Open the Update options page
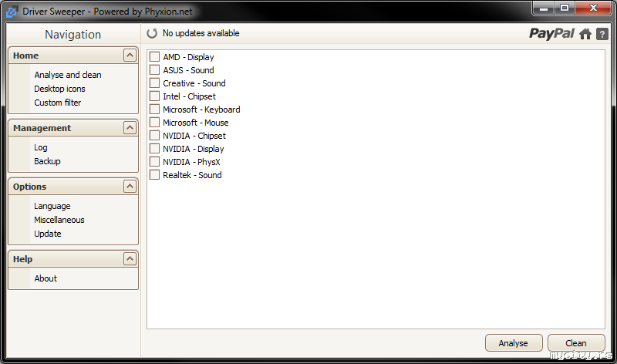Screen dimensions: 617x364 click(48, 234)
